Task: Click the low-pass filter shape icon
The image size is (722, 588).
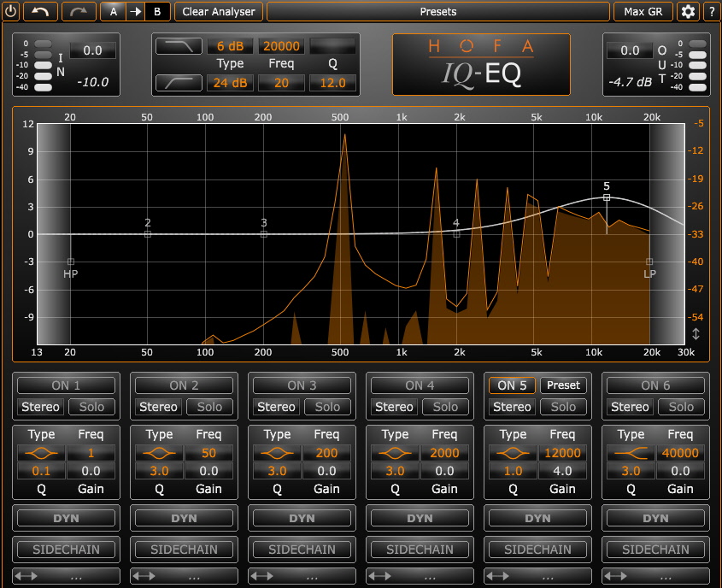Action: tap(179, 46)
